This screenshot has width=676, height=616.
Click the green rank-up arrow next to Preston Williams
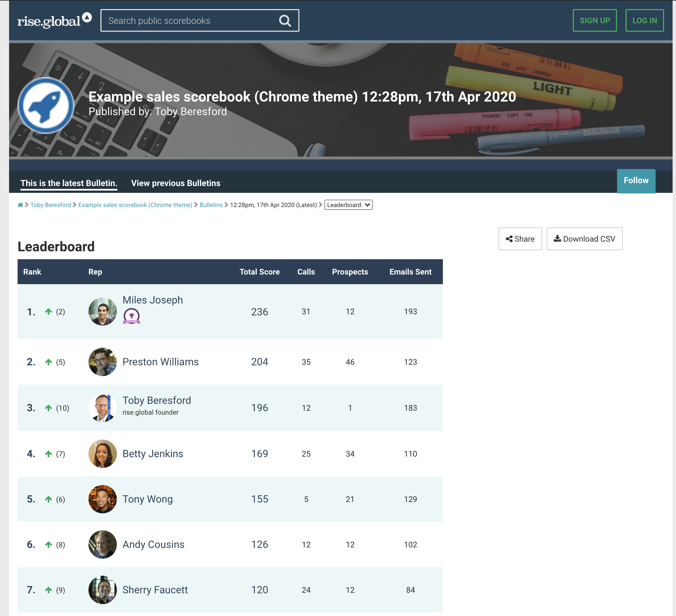48,362
